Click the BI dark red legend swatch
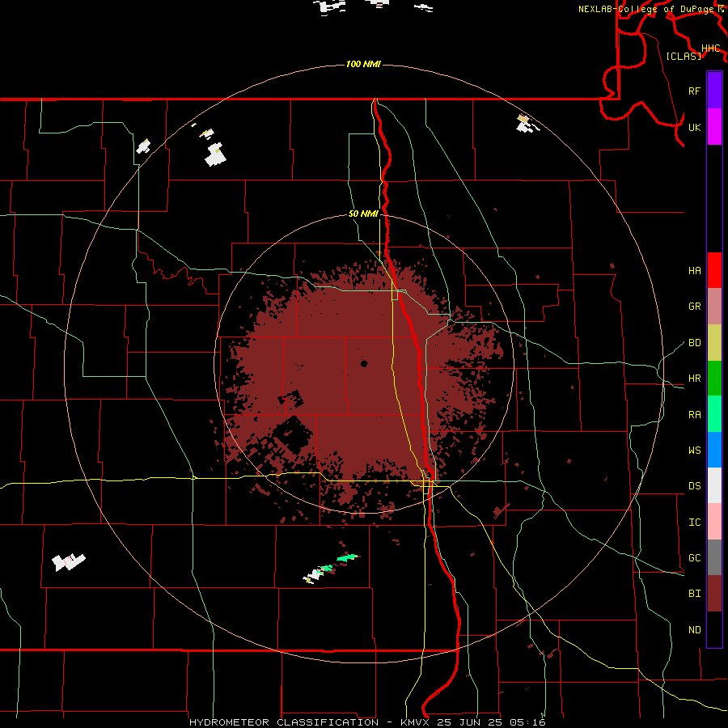Screen dimensions: 728x728 click(x=714, y=594)
